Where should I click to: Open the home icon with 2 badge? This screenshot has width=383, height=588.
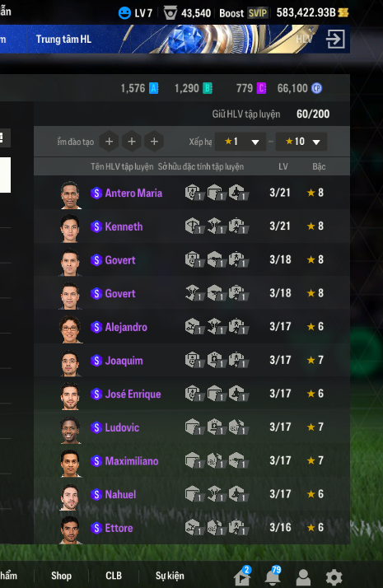pyautogui.click(x=242, y=576)
